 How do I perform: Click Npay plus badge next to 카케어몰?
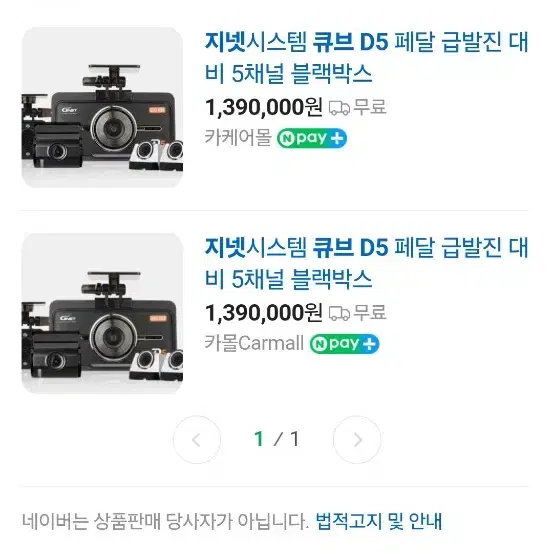tap(312, 138)
